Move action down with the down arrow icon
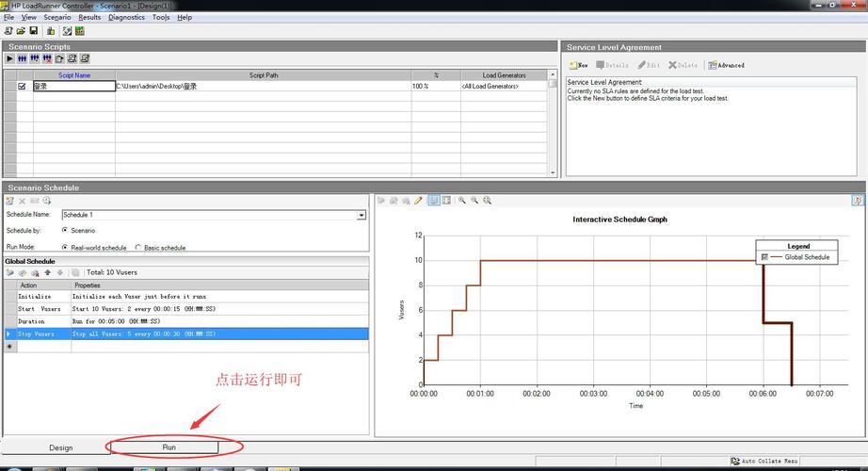868x471 pixels. click(60, 272)
